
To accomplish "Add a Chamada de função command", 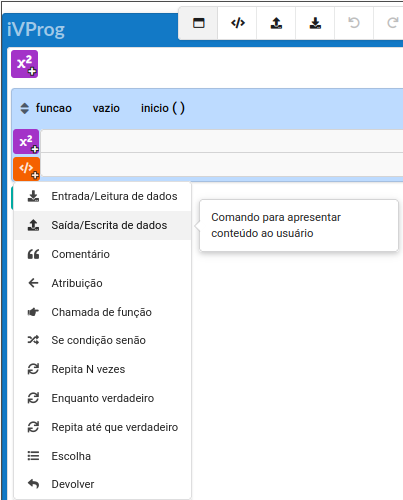I will [103, 312].
